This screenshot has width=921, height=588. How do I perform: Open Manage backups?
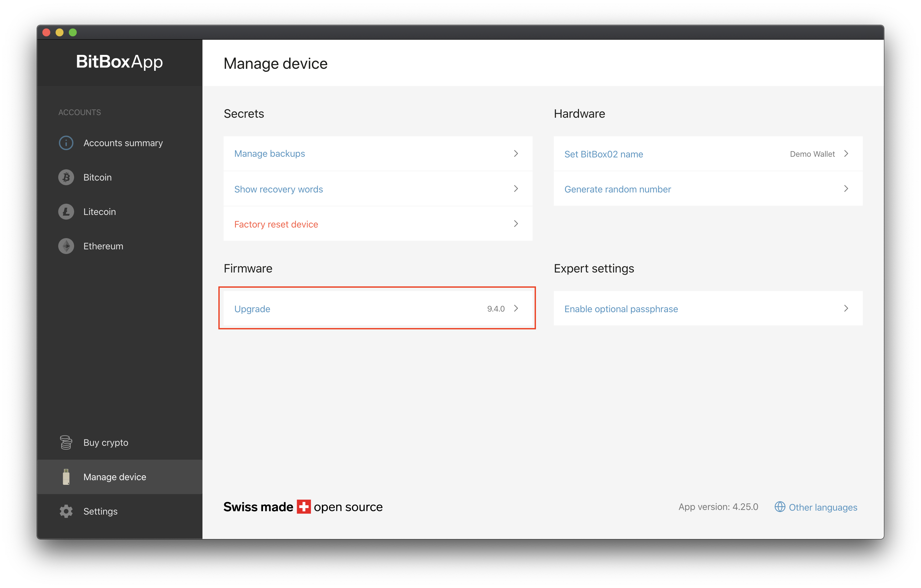click(x=378, y=154)
